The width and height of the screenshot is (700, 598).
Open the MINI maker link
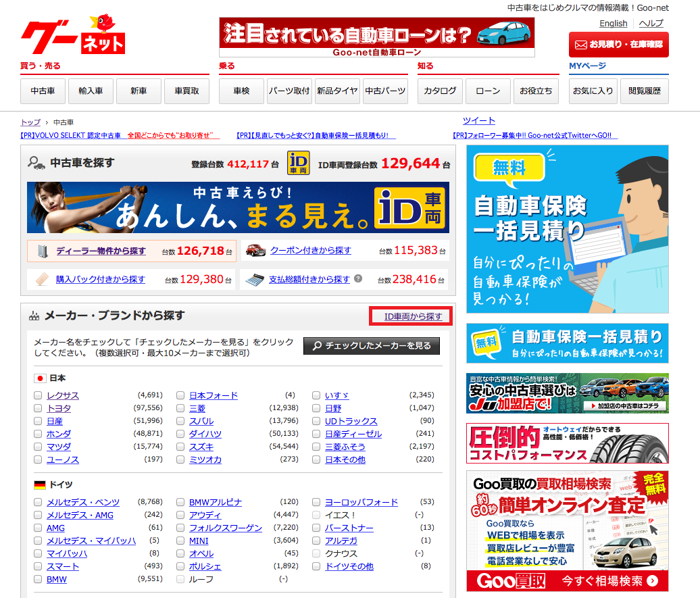(199, 541)
